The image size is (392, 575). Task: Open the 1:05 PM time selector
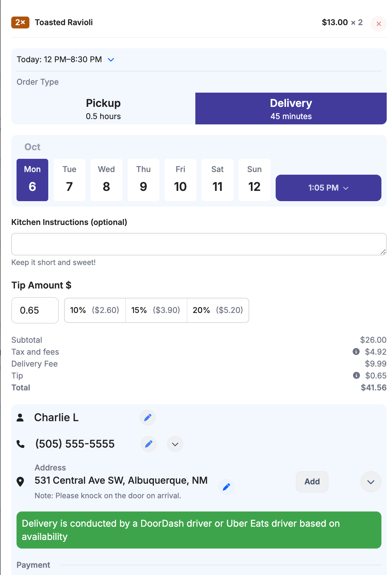[x=328, y=188]
